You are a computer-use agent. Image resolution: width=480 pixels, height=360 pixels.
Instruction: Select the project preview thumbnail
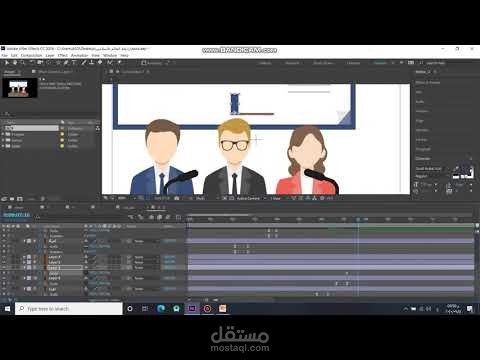pos(20,88)
